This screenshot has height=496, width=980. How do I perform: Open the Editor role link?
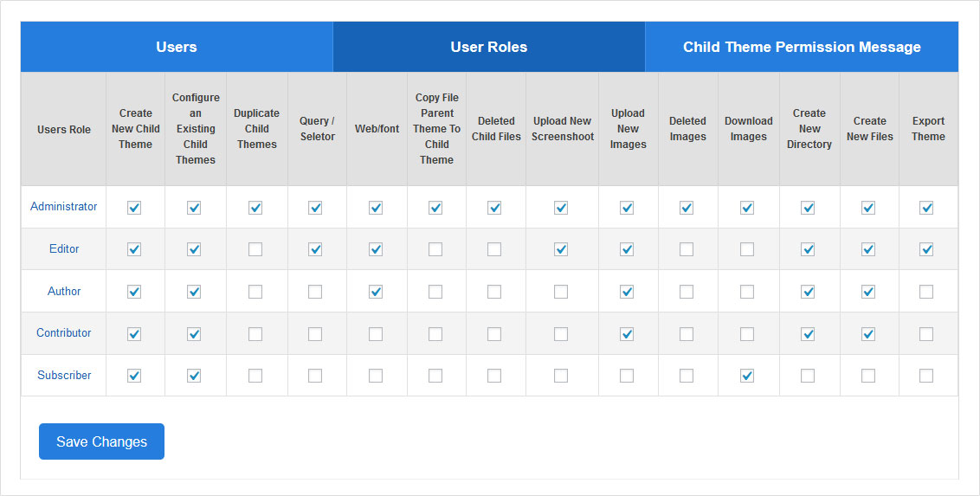[x=64, y=249]
